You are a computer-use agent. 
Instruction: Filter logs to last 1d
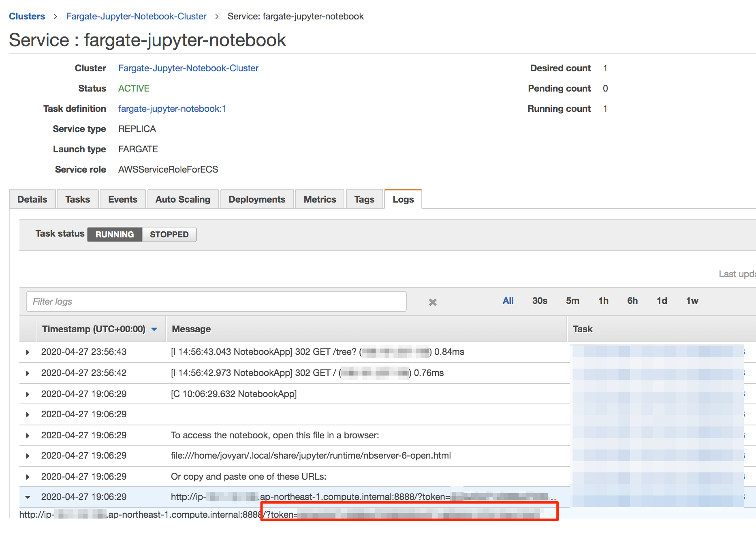pyautogui.click(x=662, y=301)
